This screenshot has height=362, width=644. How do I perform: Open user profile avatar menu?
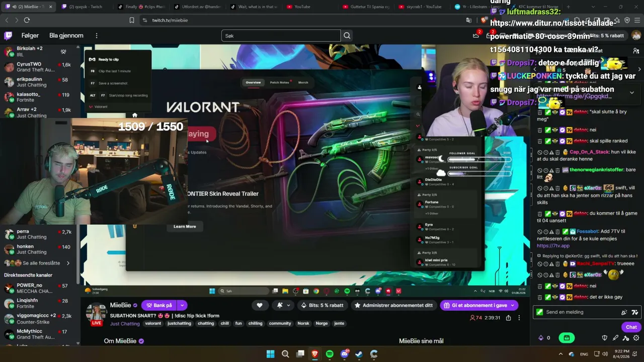pyautogui.click(x=636, y=36)
